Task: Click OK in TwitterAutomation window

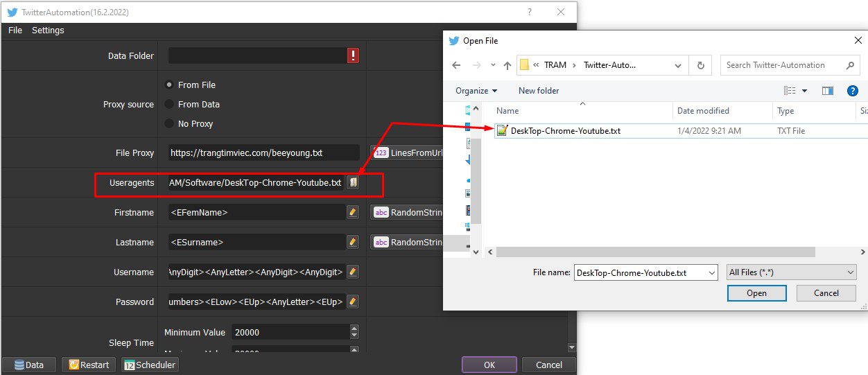Action: tap(489, 365)
